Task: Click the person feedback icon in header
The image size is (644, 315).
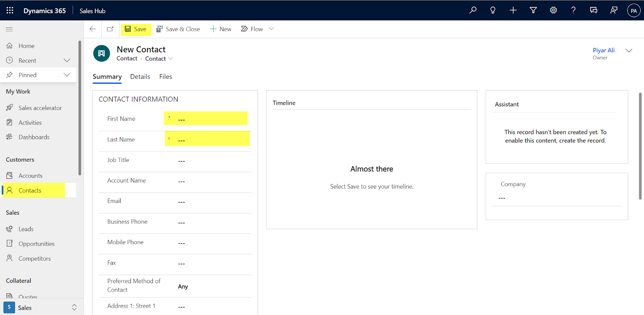Action: (x=614, y=10)
